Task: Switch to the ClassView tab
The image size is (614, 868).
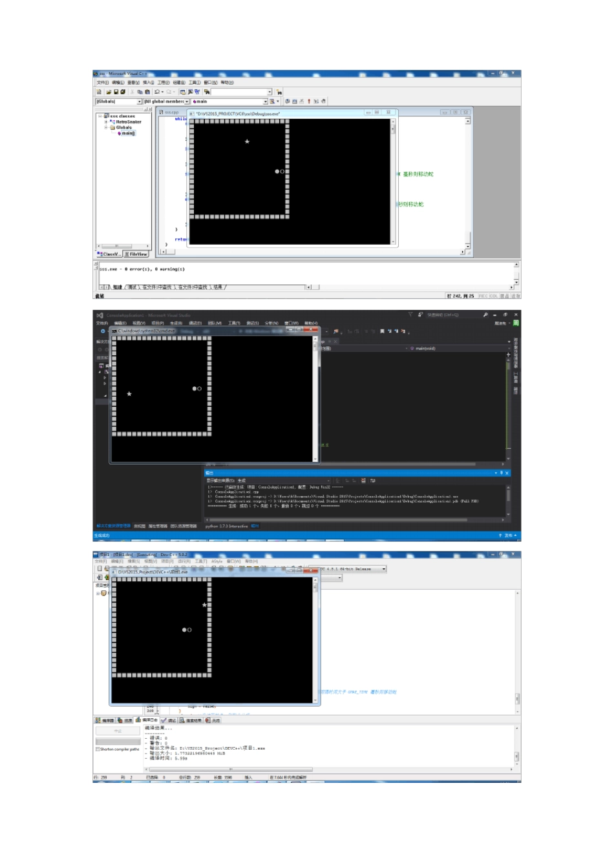Action: click(109, 254)
